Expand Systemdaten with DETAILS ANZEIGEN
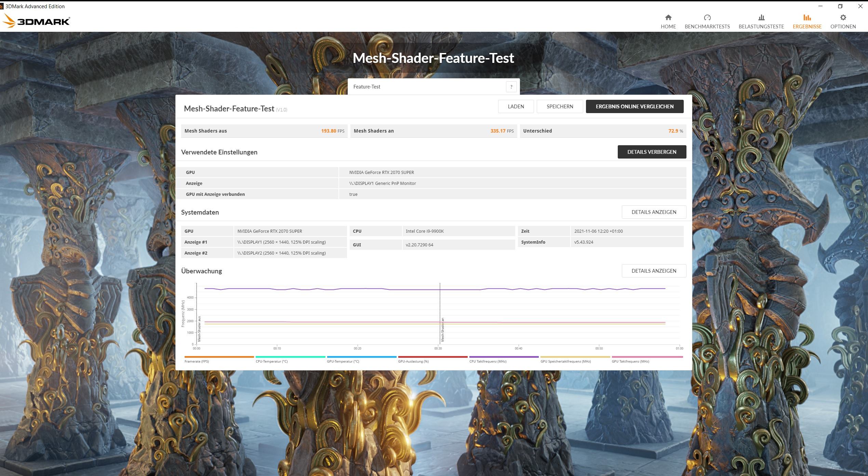 click(654, 212)
